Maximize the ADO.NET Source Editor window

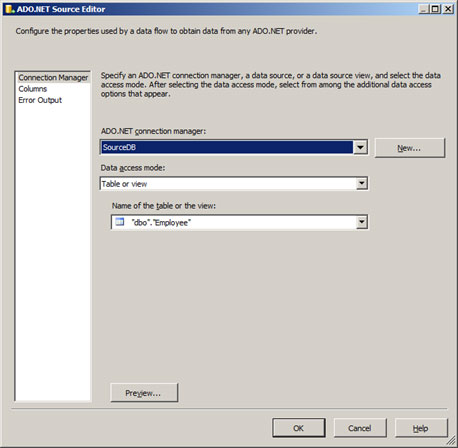pos(435,9)
